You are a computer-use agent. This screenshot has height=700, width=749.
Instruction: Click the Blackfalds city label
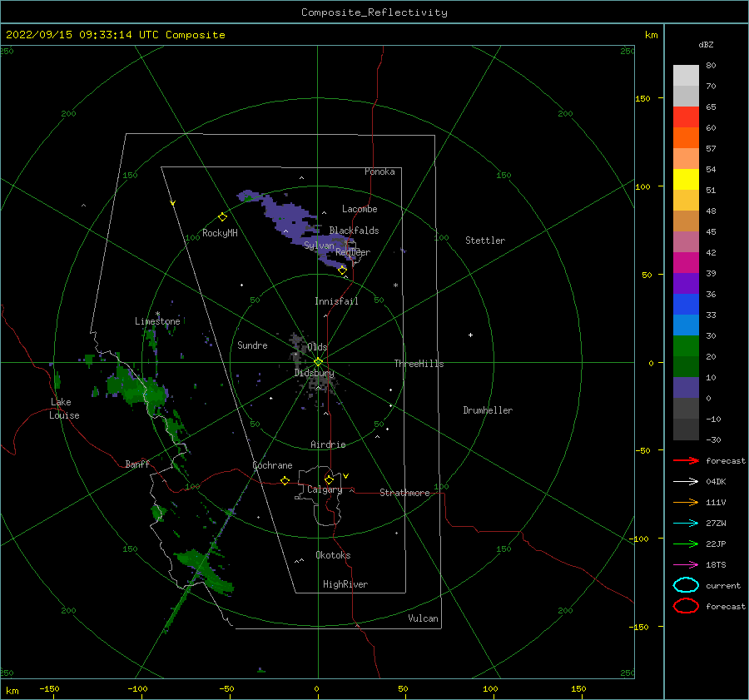354,231
